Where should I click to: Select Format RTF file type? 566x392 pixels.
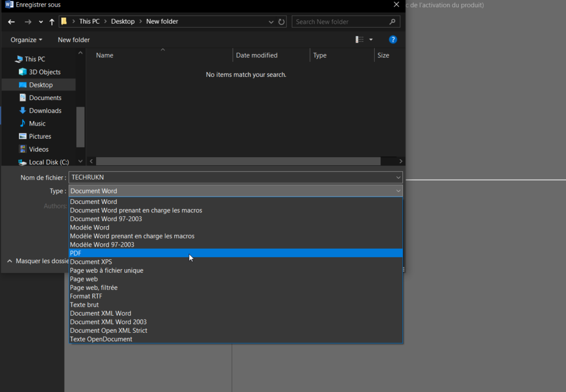pyautogui.click(x=235, y=296)
